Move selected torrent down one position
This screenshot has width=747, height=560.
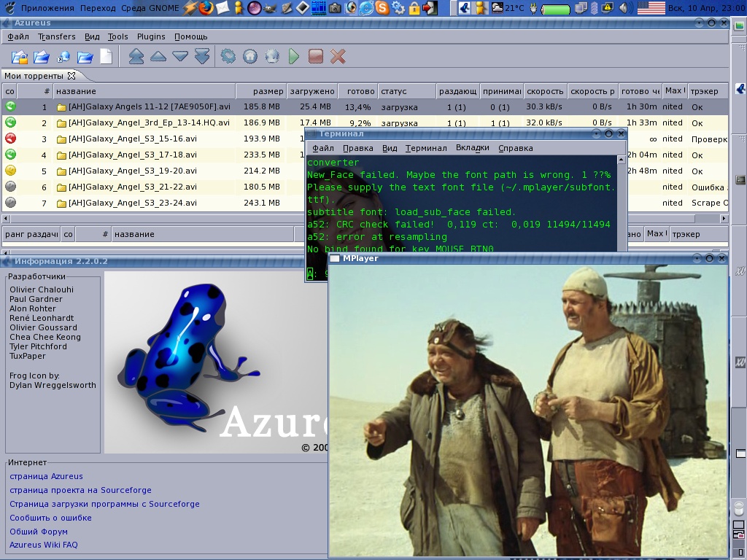coord(180,57)
